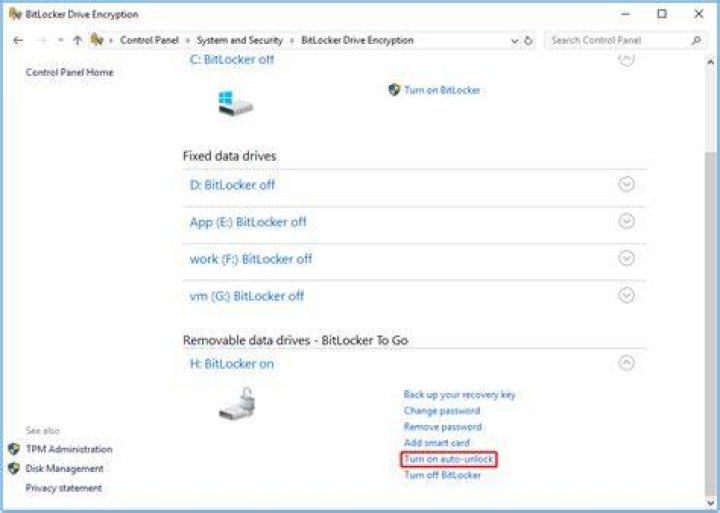The height and width of the screenshot is (513, 720).
Task: Back up your recovery key
Action: pyautogui.click(x=459, y=395)
